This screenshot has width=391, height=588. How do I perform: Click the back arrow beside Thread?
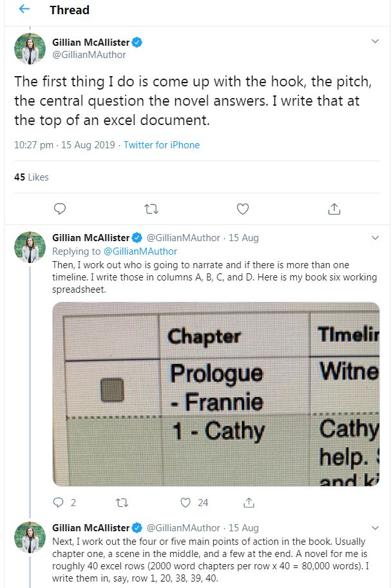[x=24, y=10]
